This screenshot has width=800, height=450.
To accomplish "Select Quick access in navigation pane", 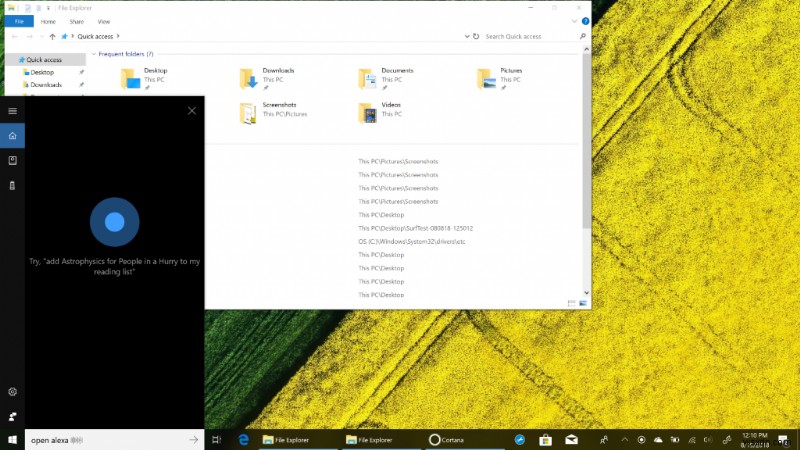I will pyautogui.click(x=45, y=60).
